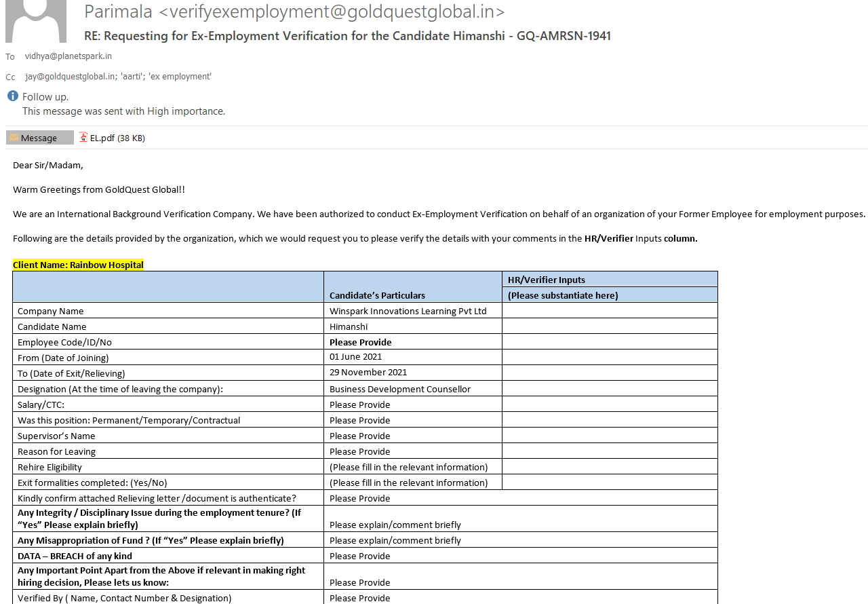
Task: Open the EL.pdf attachment
Action: pos(102,138)
